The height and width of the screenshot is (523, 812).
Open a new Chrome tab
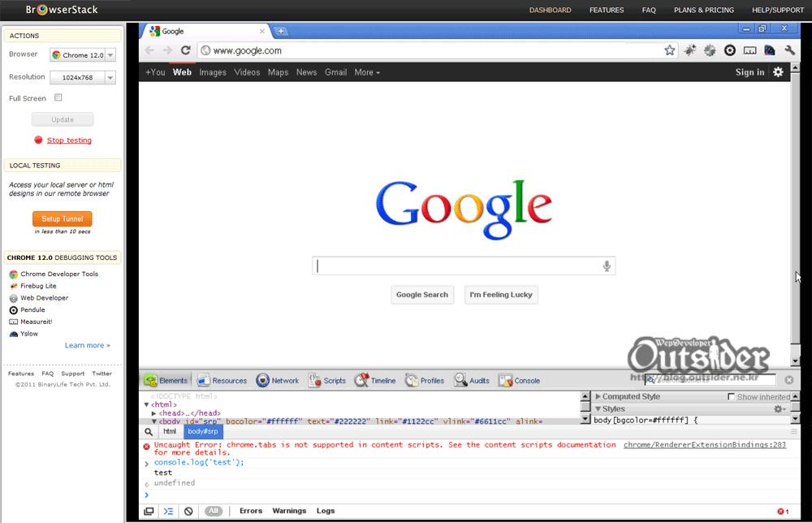pos(281,31)
